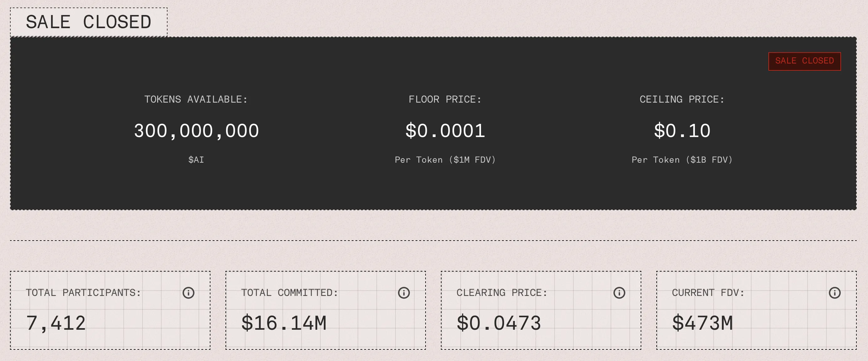This screenshot has width=868, height=361.
Task: Click the $0.0001 floor price value
Action: point(445,131)
